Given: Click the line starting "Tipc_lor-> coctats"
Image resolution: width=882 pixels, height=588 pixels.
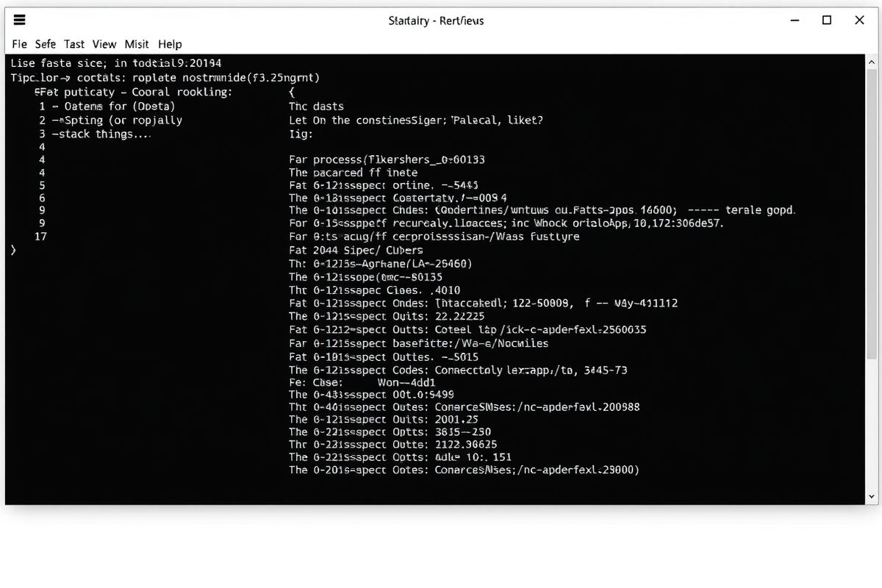Looking at the screenshot, I should pos(165,77).
